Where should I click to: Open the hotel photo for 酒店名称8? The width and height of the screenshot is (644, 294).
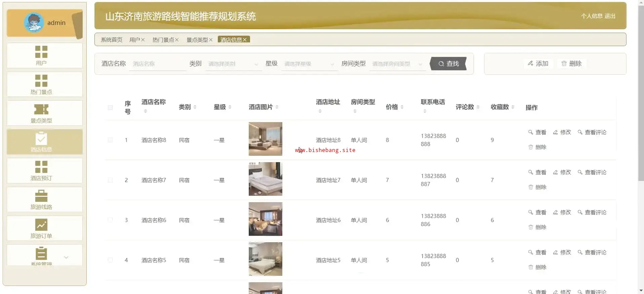point(266,139)
